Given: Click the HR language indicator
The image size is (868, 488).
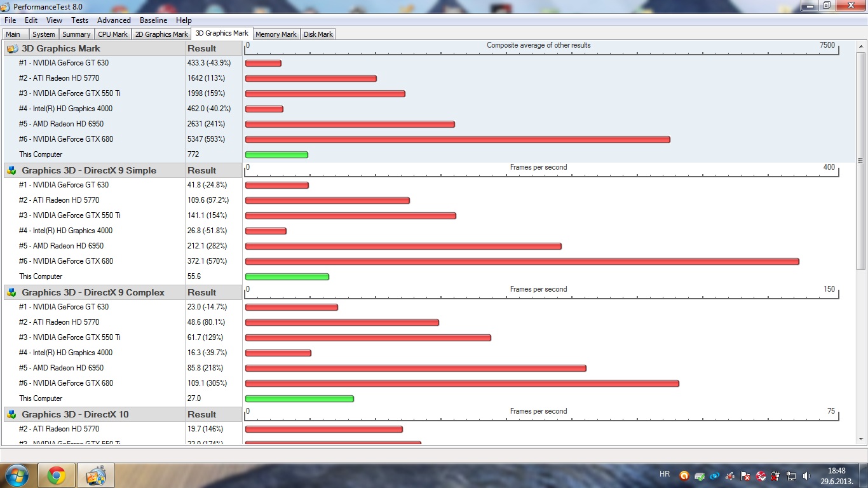Looking at the screenshot, I should [665, 474].
